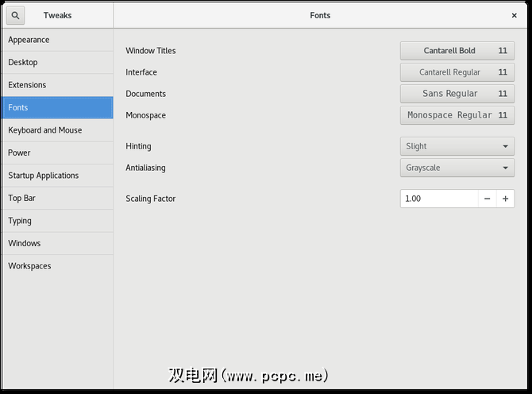Pick the Documents font Sans Regular

(457, 94)
